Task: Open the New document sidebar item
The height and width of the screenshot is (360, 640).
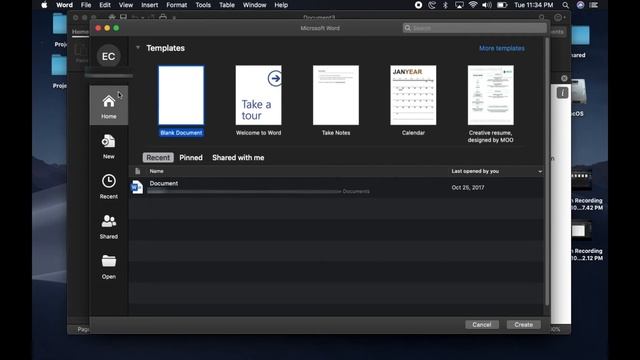Action: pos(109,146)
